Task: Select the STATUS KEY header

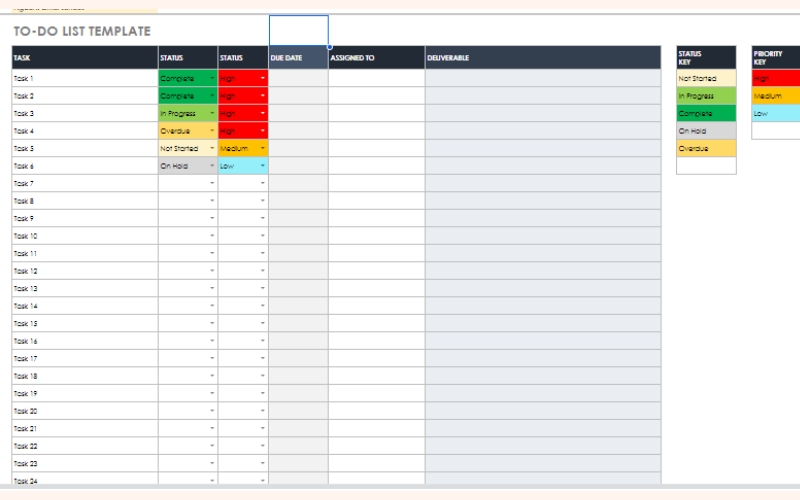Action: coord(706,58)
